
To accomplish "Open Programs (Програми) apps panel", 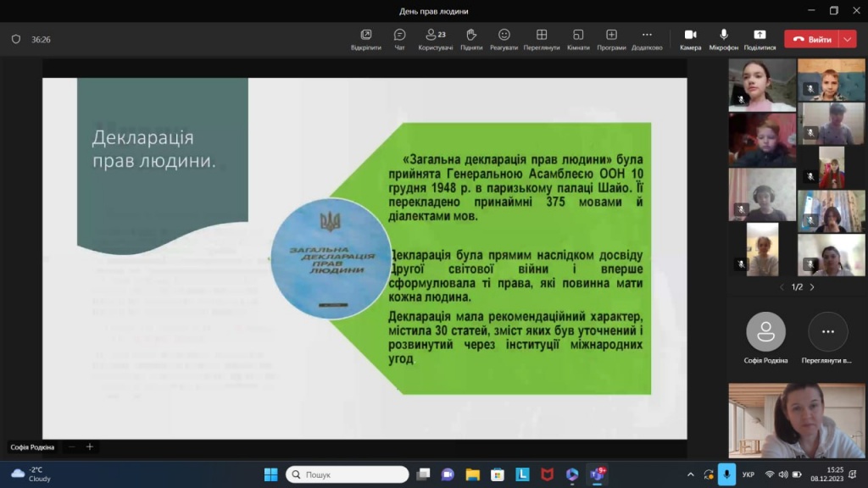I will (611, 39).
